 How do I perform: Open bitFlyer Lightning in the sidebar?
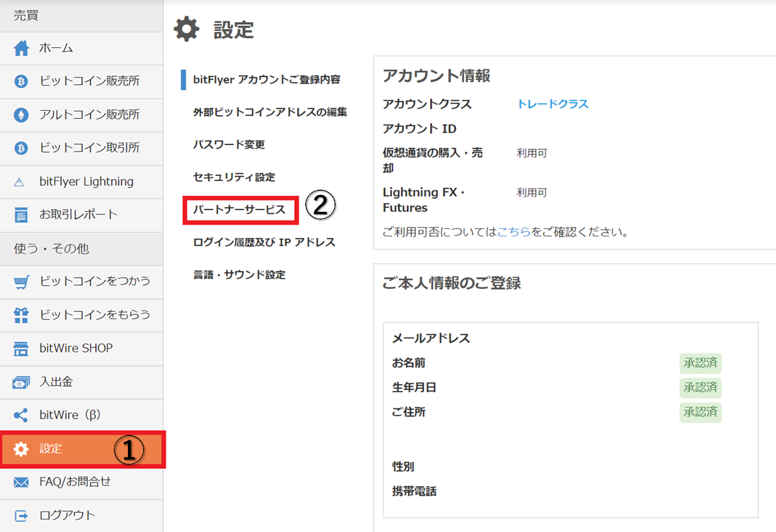click(81, 182)
